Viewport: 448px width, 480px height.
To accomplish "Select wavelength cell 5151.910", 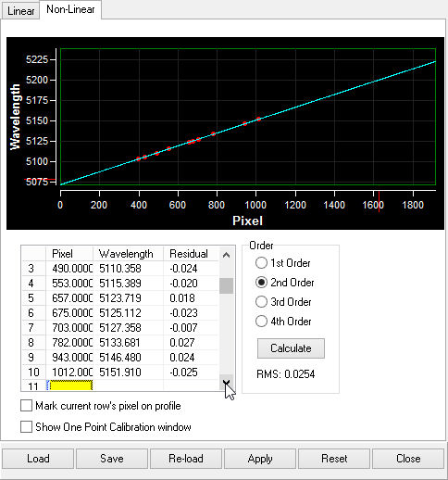I will coord(128,373).
